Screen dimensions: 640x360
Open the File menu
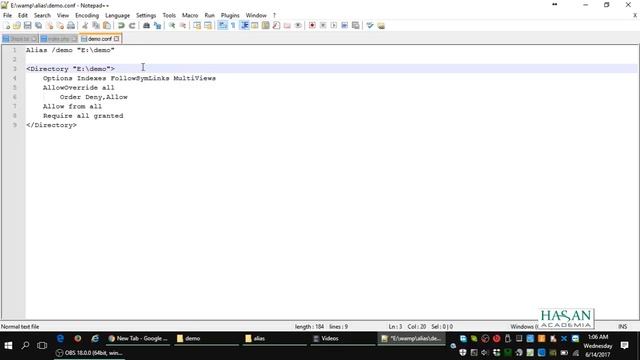click(x=7, y=15)
